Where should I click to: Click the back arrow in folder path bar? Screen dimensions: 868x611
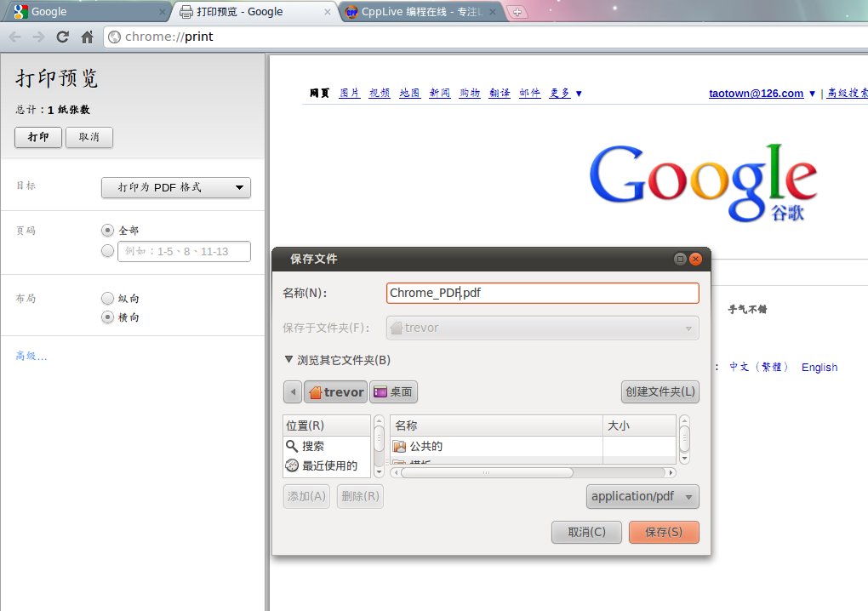(x=293, y=391)
